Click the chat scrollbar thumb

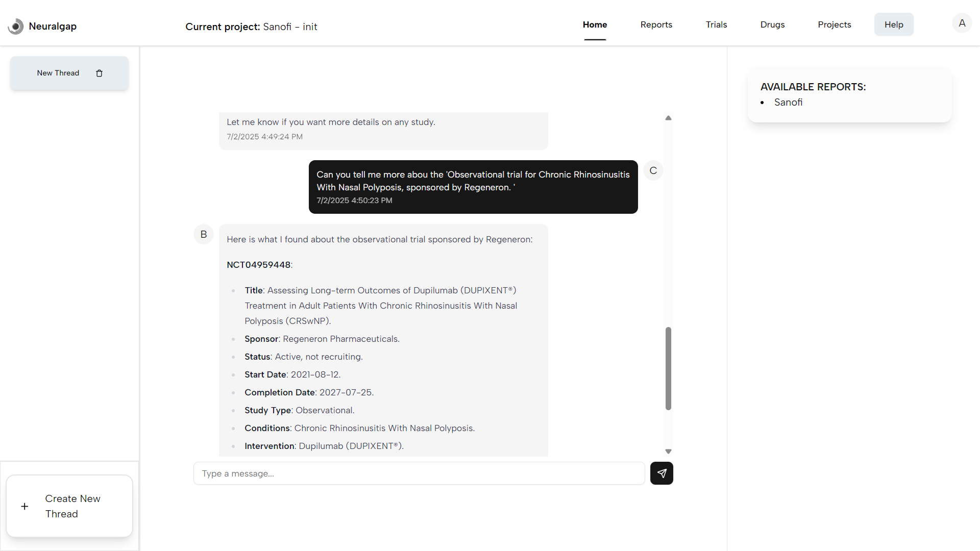668,368
